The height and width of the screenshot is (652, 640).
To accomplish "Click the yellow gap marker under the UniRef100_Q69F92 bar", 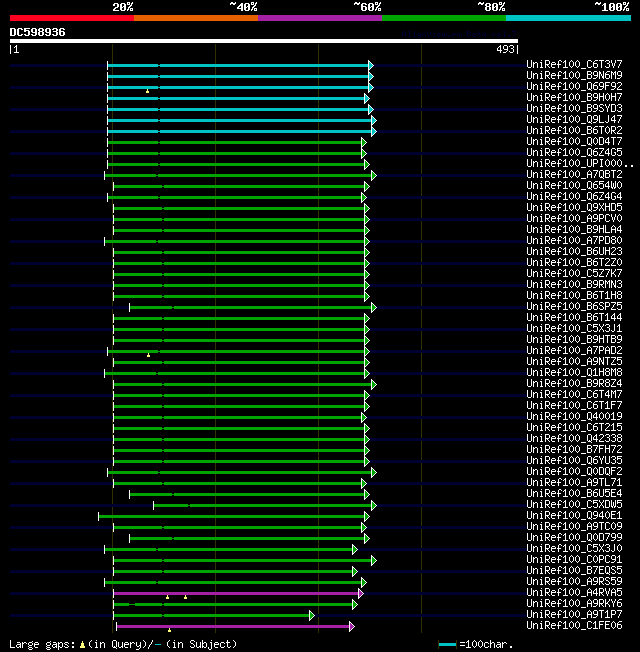I will [147, 91].
